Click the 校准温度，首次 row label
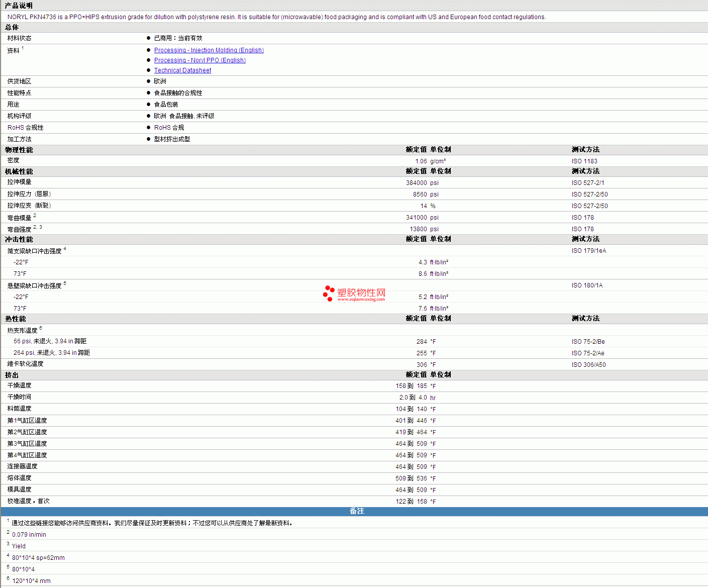This screenshot has width=708, height=588. [x=28, y=501]
